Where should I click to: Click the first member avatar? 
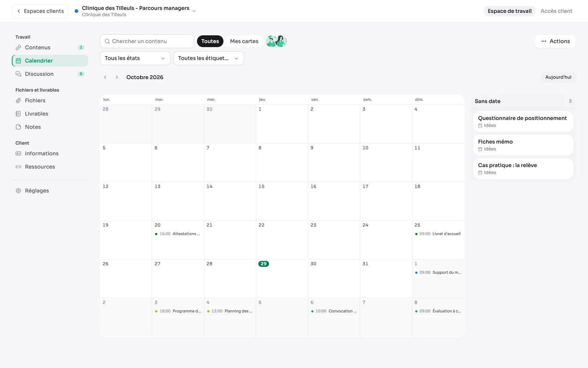point(271,41)
